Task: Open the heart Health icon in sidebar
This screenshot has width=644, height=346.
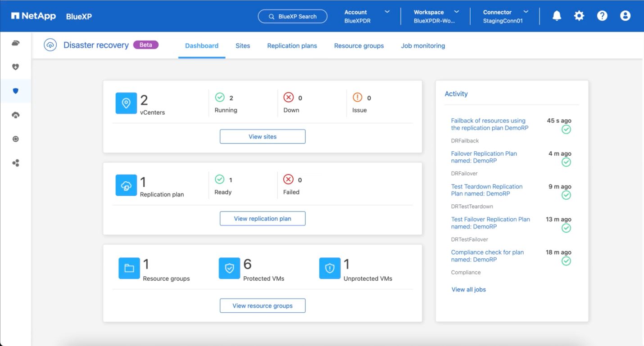Action: [x=16, y=67]
